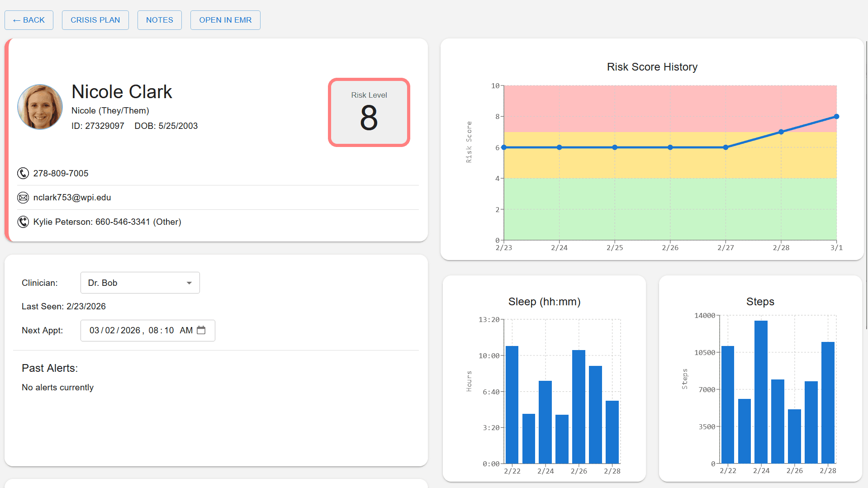Click Nicole Clark's profile photo
Image resolution: width=868 pixels, height=488 pixels.
[40, 107]
